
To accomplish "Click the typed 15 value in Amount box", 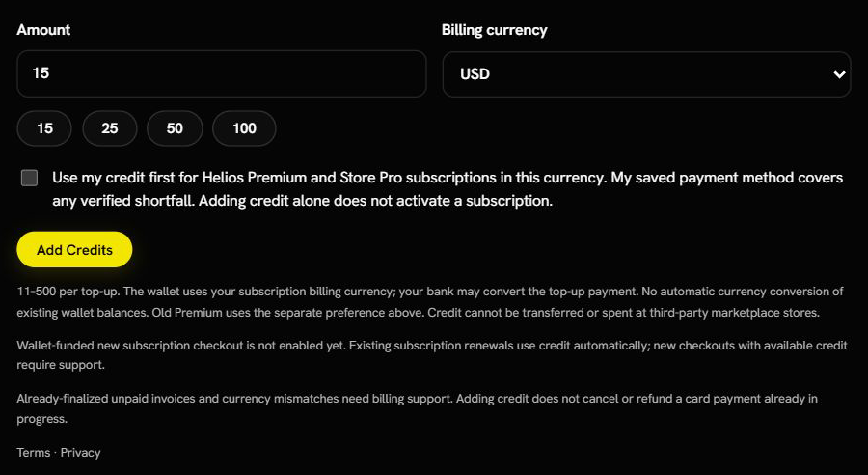I will point(41,73).
